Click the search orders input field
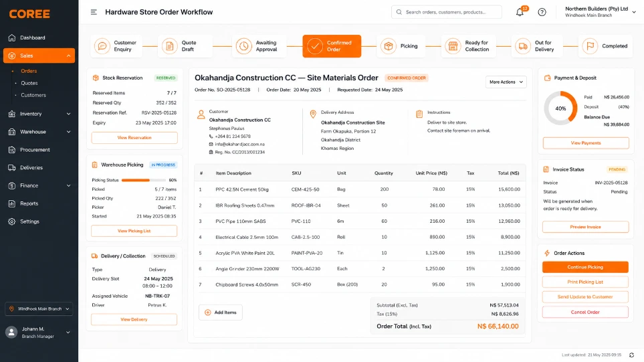 [447, 12]
